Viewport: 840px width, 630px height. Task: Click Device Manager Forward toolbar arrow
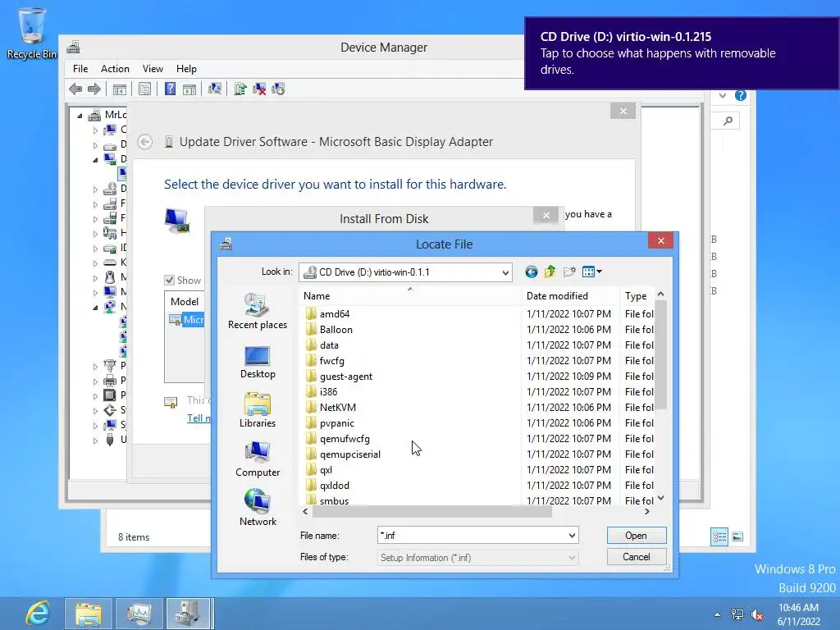pos(94,89)
